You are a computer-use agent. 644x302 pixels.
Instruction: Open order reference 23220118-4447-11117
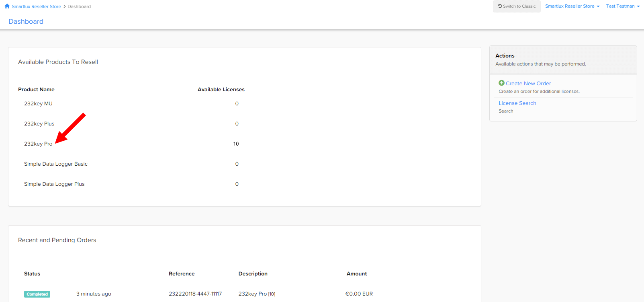click(195, 294)
